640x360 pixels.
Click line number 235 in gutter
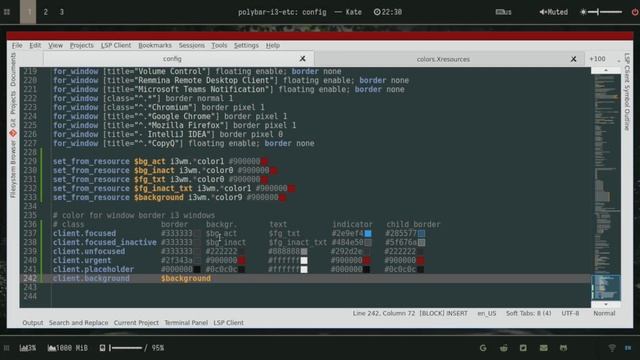click(x=30, y=216)
